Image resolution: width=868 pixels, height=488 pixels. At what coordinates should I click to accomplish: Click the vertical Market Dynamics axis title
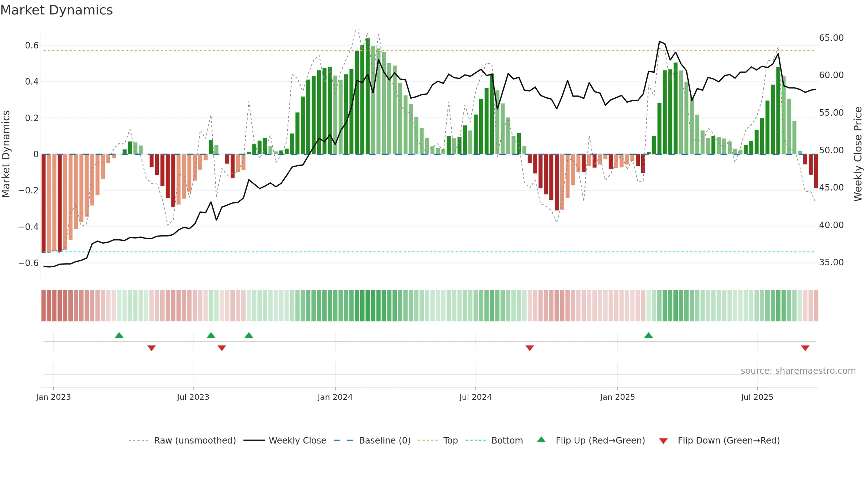click(x=6, y=154)
